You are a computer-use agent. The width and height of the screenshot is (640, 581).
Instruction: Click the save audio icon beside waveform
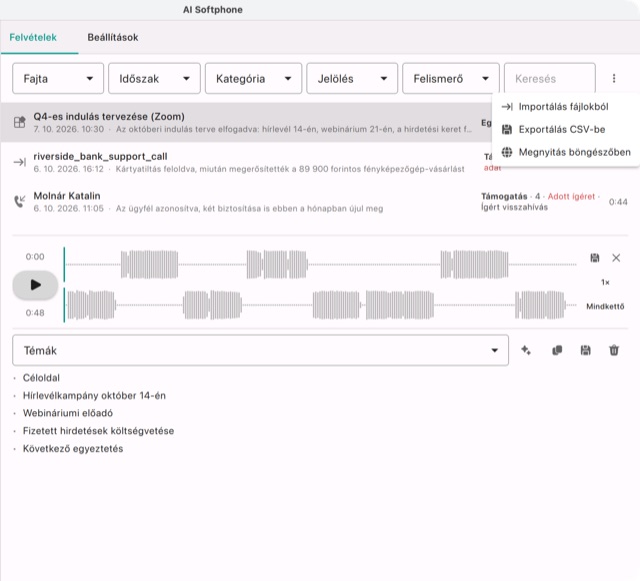pyautogui.click(x=595, y=258)
